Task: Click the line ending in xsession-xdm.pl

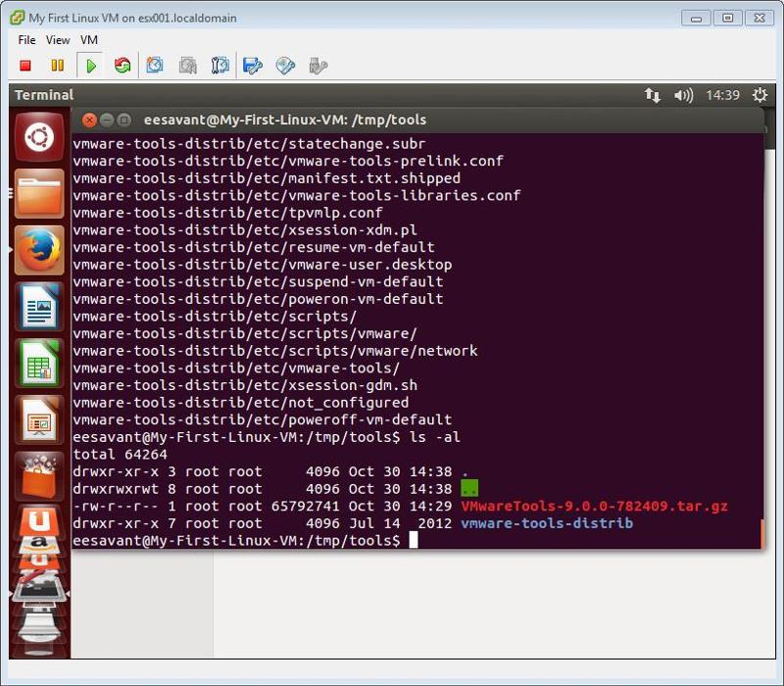Action: [245, 230]
